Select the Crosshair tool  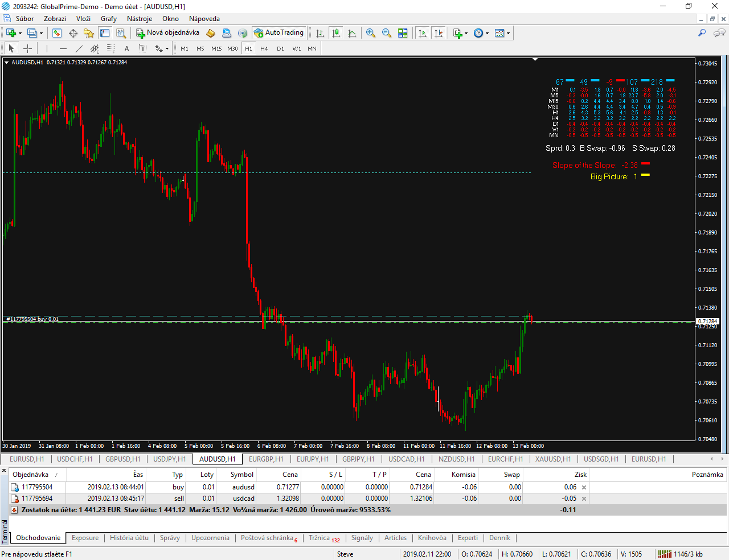pyautogui.click(x=27, y=48)
